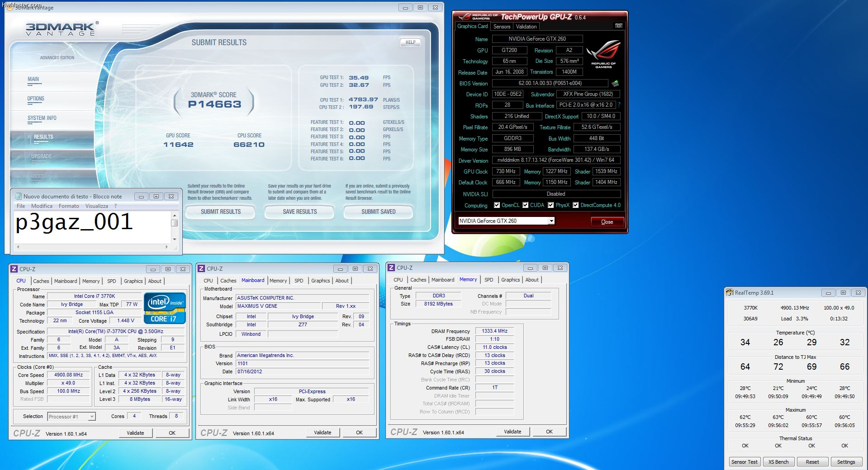
Task: Toggle the CUDA checkbox
Action: (526, 205)
